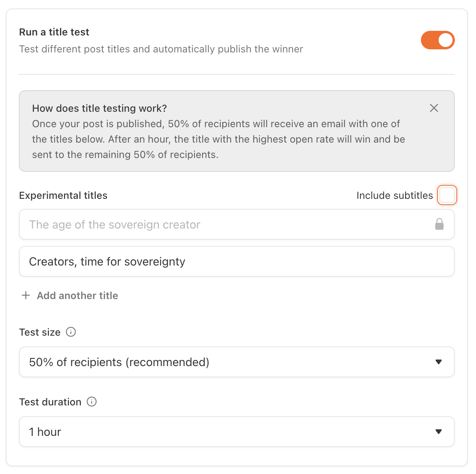Click the How does title testing work heading

click(99, 108)
